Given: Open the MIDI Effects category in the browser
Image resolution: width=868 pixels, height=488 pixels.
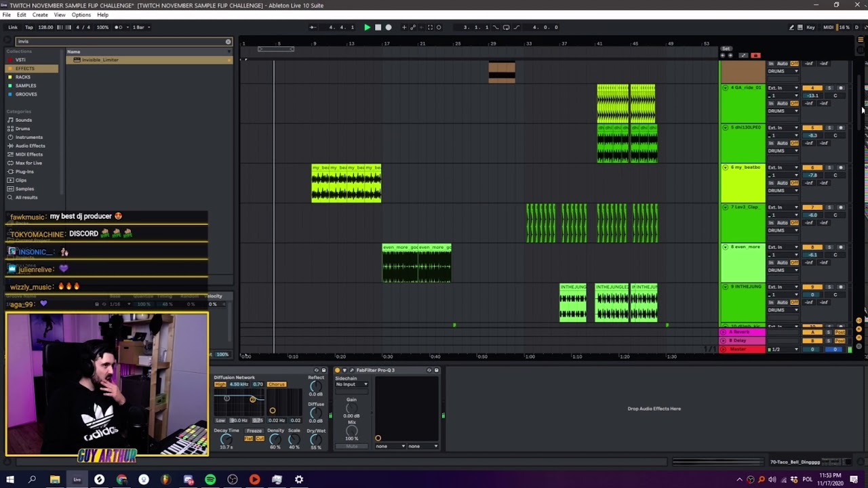Looking at the screenshot, I should pyautogui.click(x=28, y=155).
